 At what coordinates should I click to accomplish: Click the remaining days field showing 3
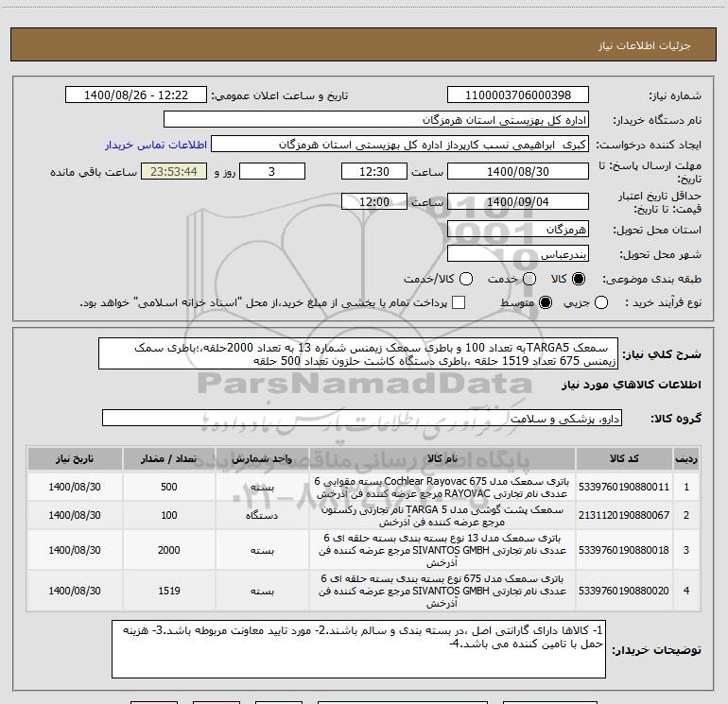[x=272, y=171]
